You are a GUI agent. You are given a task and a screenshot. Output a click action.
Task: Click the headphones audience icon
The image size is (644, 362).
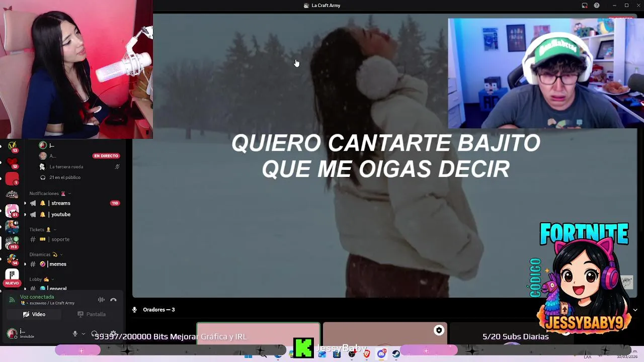click(43, 177)
